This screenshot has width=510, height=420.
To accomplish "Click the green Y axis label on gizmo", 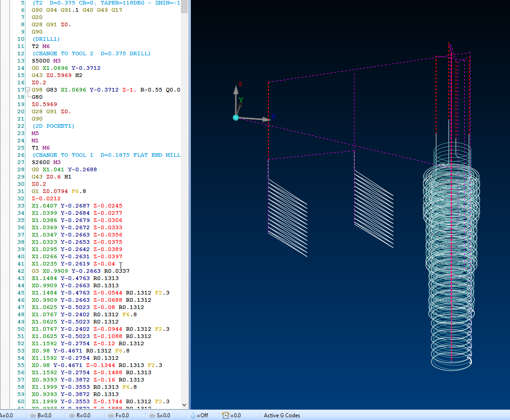I will [241, 100].
